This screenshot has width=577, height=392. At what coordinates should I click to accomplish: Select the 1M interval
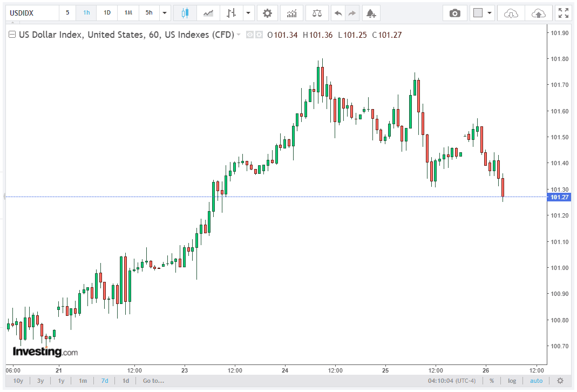coord(128,13)
